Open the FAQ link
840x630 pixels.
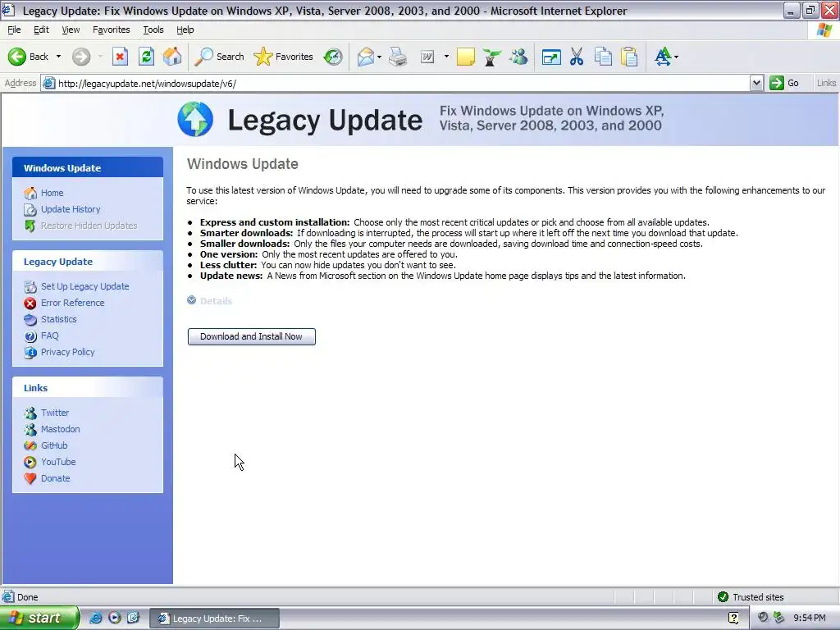[50, 336]
